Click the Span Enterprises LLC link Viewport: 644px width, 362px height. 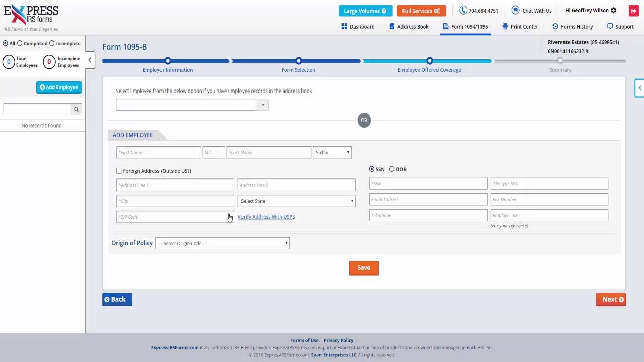tap(334, 355)
